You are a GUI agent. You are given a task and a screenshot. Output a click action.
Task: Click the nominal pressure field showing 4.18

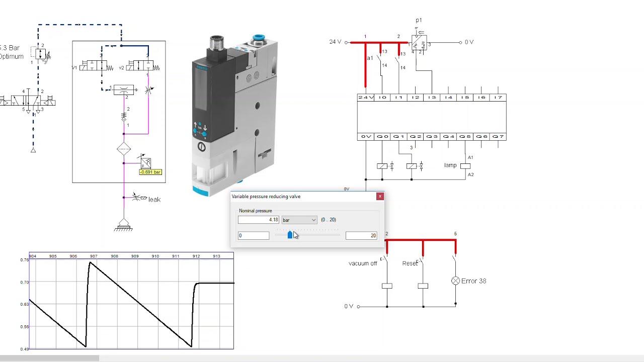tap(259, 220)
